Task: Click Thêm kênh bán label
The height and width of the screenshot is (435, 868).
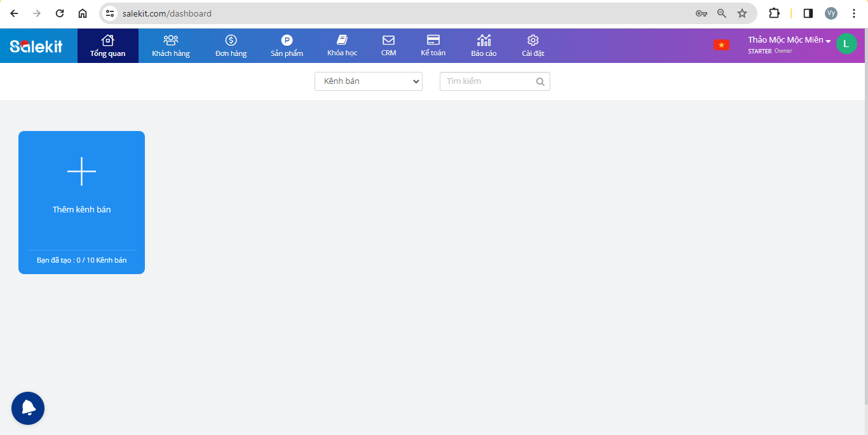Action: click(81, 209)
